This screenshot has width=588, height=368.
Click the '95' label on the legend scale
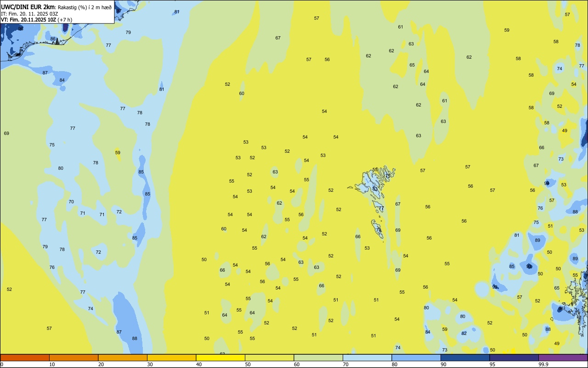(x=492, y=364)
